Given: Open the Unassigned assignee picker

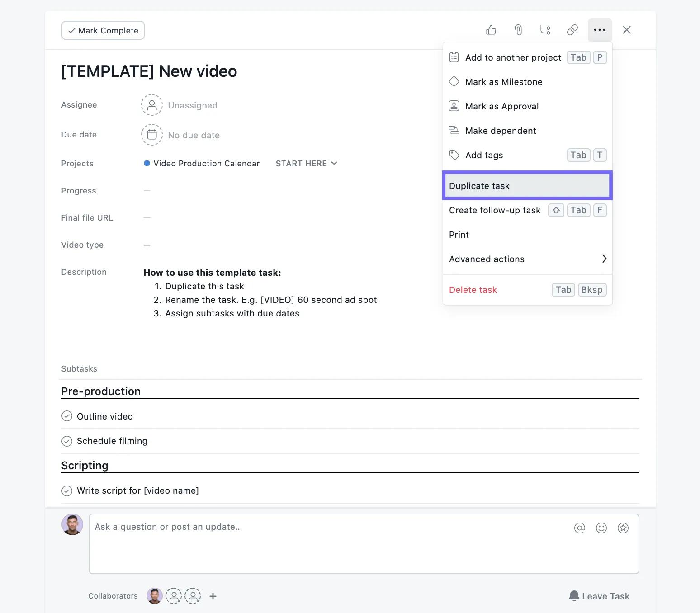Looking at the screenshot, I should [180, 105].
